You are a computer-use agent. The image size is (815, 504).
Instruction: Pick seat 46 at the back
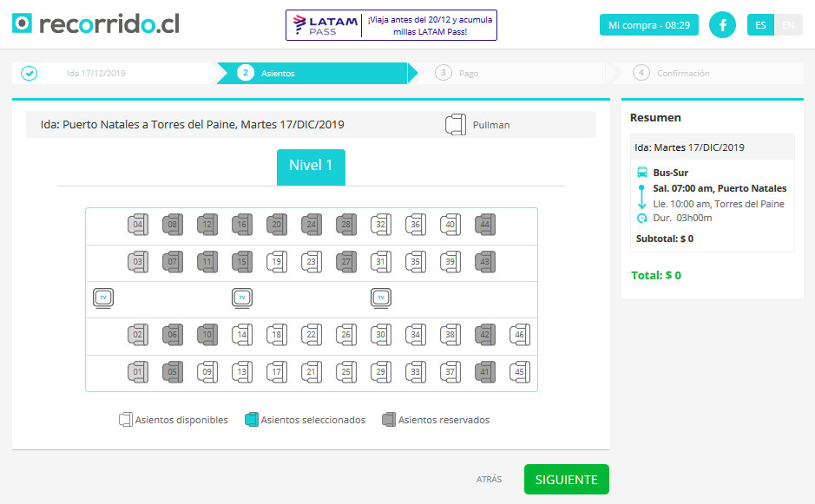520,335
